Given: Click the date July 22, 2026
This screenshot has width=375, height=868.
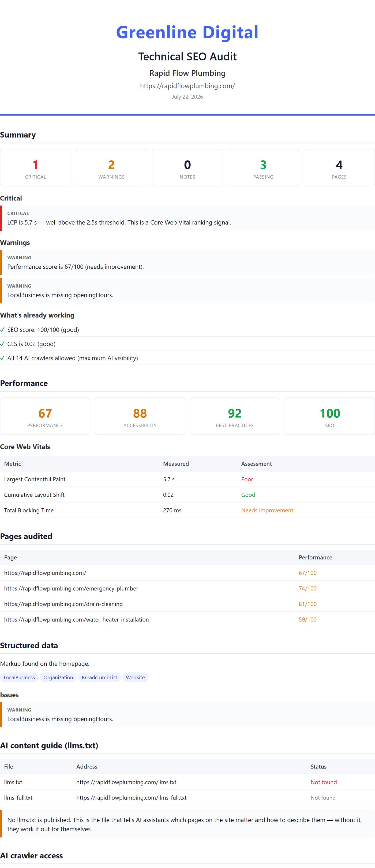Looking at the screenshot, I should point(187,97).
